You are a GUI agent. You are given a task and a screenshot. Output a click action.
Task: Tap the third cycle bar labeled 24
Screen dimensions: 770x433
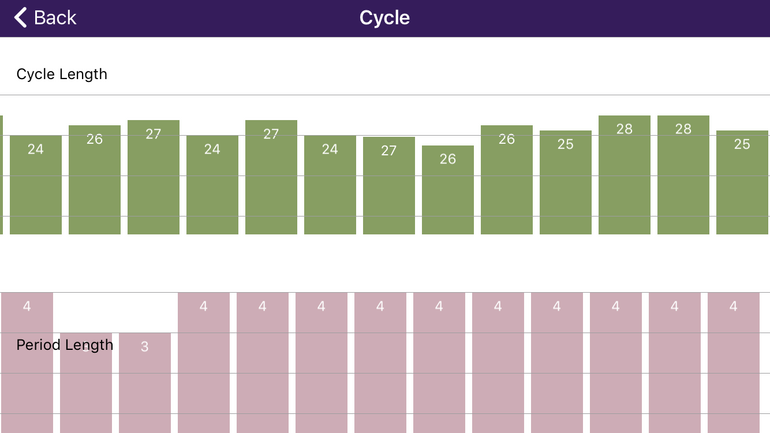[x=330, y=184]
